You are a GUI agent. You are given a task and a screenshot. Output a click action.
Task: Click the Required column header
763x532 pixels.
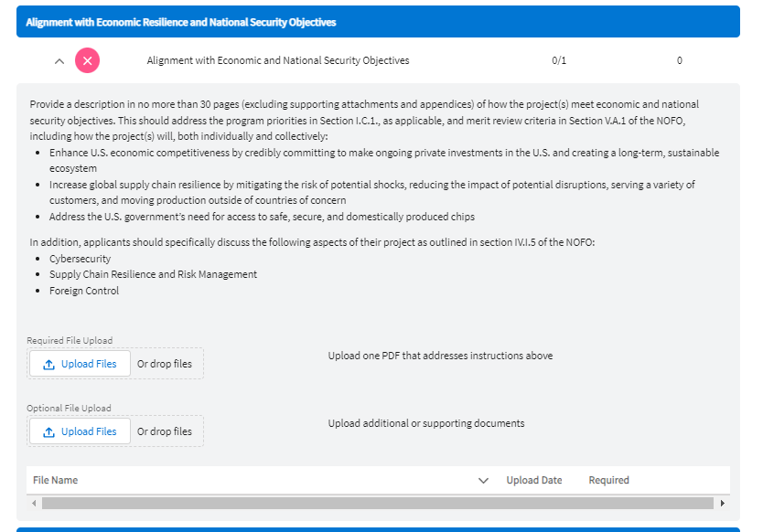pos(608,481)
